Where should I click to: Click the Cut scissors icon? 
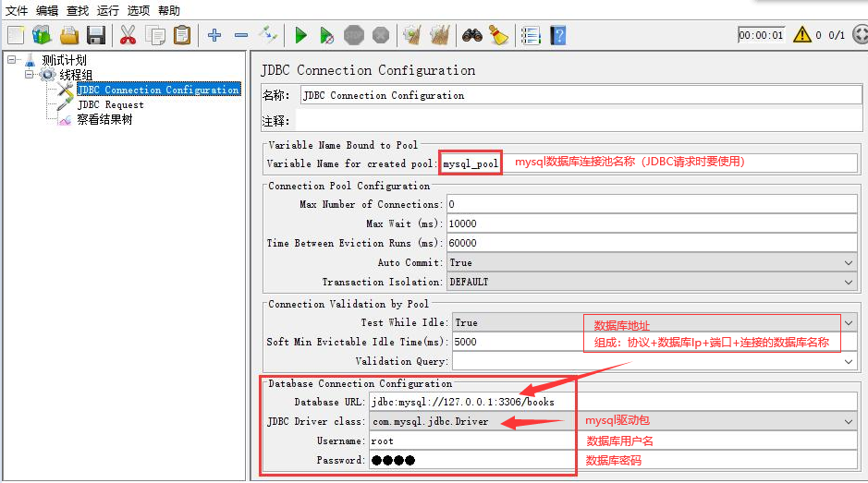[x=128, y=36]
